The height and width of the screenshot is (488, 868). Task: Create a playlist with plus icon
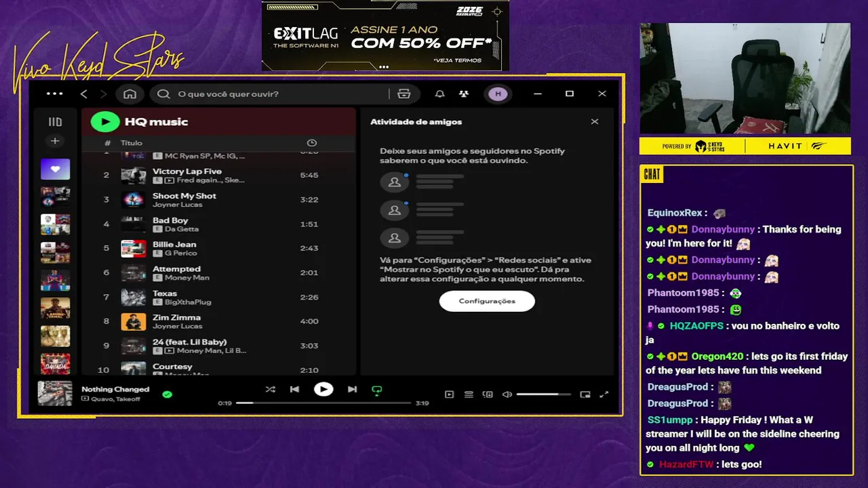[x=55, y=141]
